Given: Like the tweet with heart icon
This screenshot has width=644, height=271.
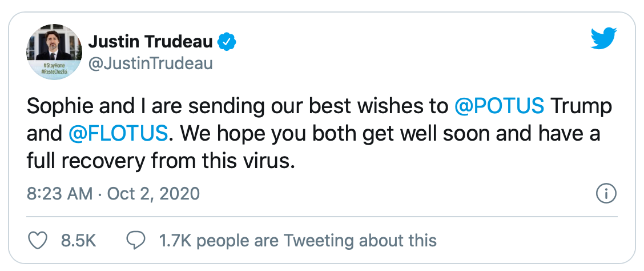Looking at the screenshot, I should [37, 240].
